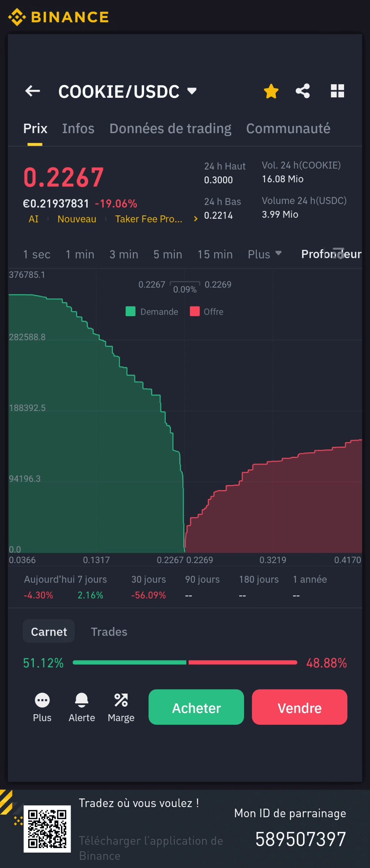Click the Binance logo at top

(x=59, y=17)
